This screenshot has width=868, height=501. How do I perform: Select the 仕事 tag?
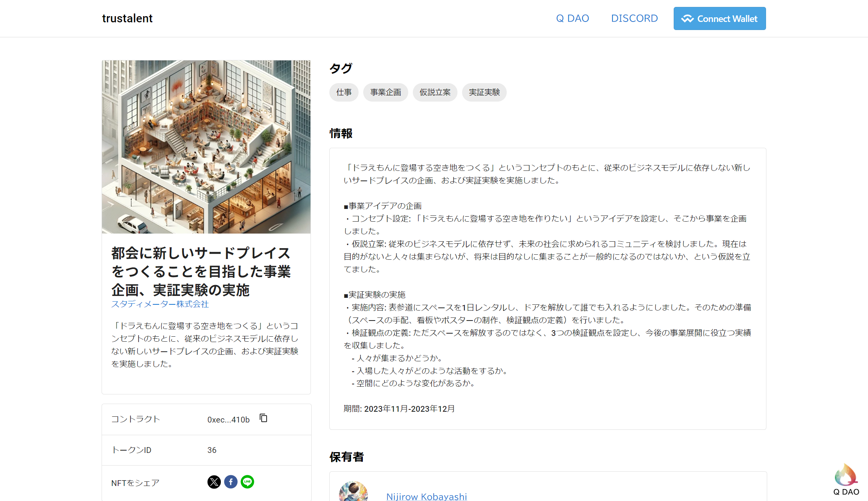pyautogui.click(x=344, y=92)
